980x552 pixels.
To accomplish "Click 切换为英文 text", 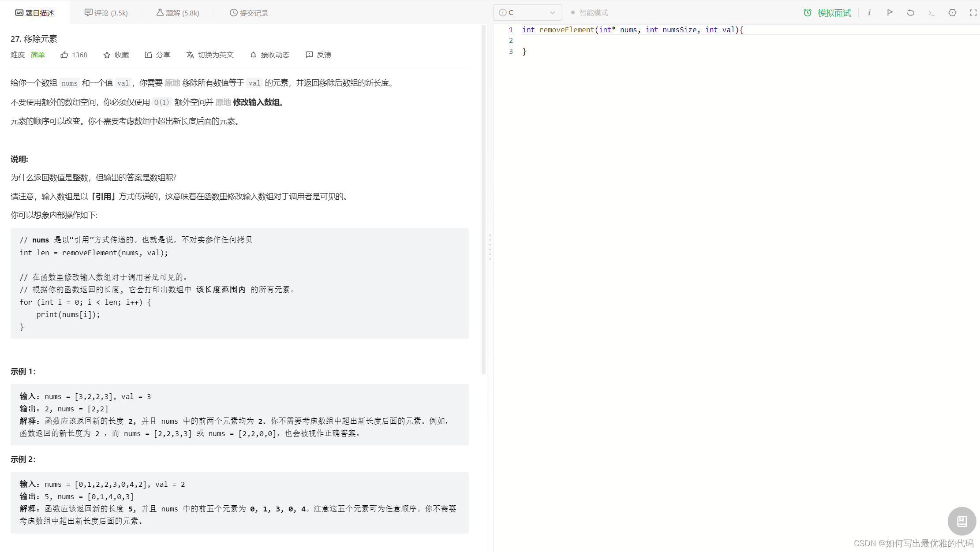I will 216,55.
